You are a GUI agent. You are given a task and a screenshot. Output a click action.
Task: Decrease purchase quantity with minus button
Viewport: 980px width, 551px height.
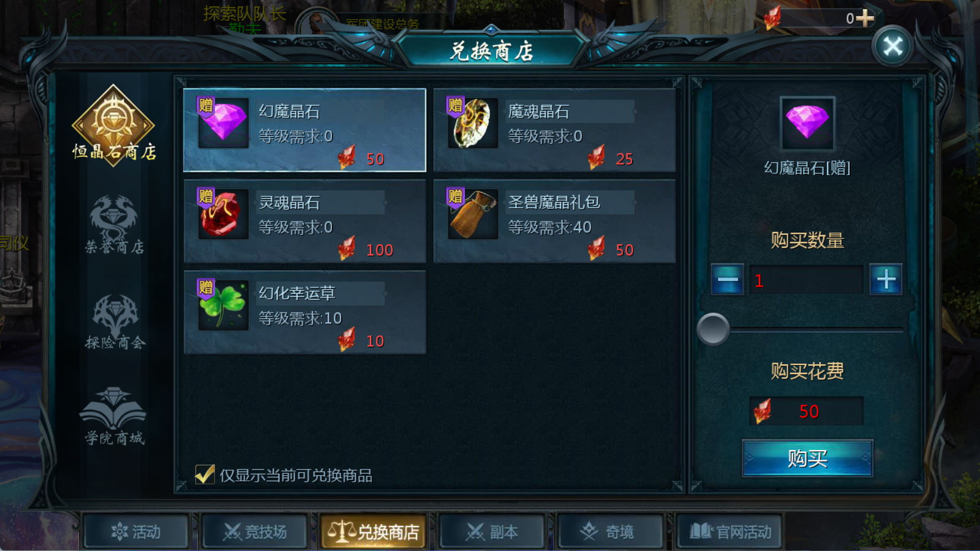[728, 280]
